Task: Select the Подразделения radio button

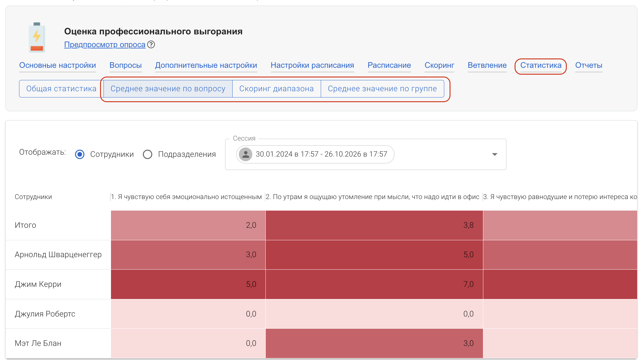Action: click(x=148, y=154)
